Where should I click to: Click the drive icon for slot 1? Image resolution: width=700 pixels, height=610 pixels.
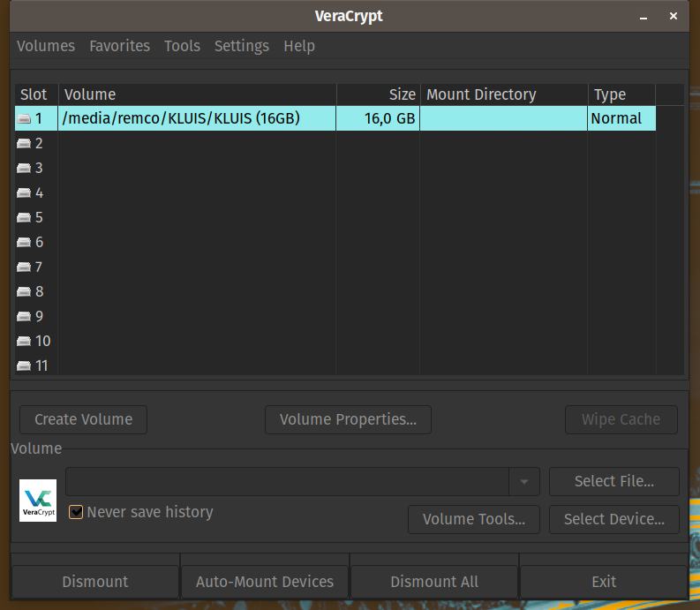pos(24,118)
